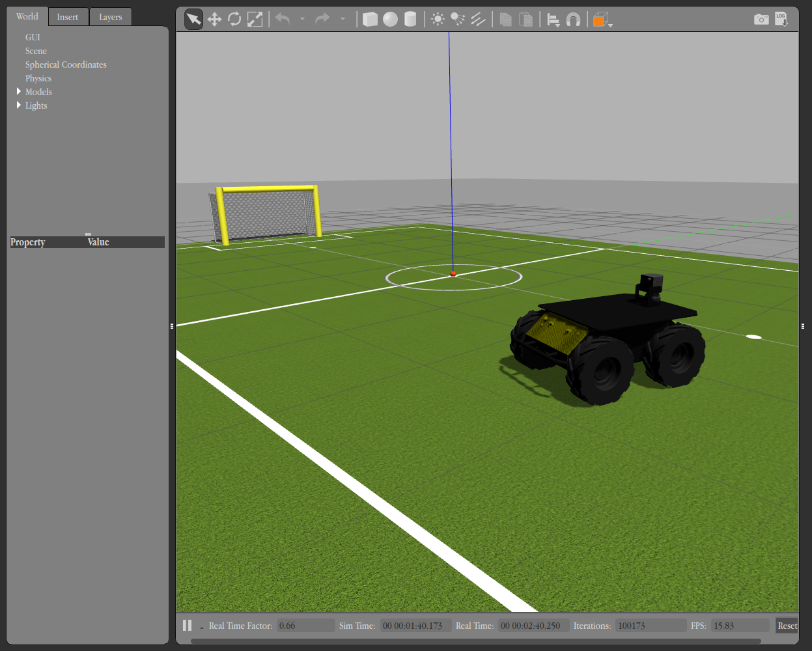Screen dimensions: 812x651
Task: Select Physics in the world tree
Action: pyautogui.click(x=38, y=78)
